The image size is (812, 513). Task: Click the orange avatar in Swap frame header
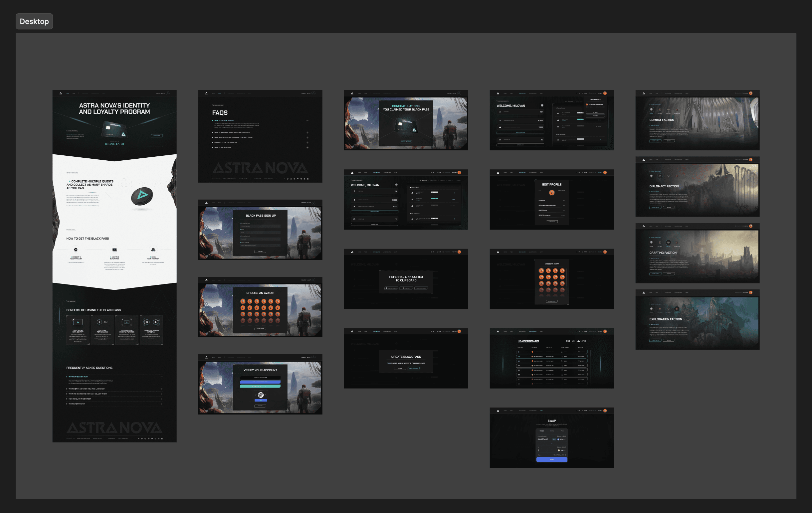[605, 411]
